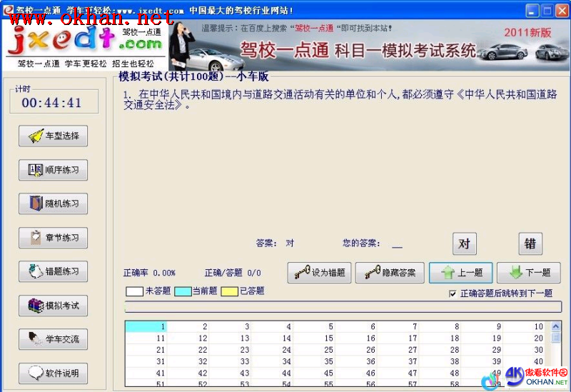Select question 46 in the grid
This screenshot has width=571, height=392.
coord(356,373)
